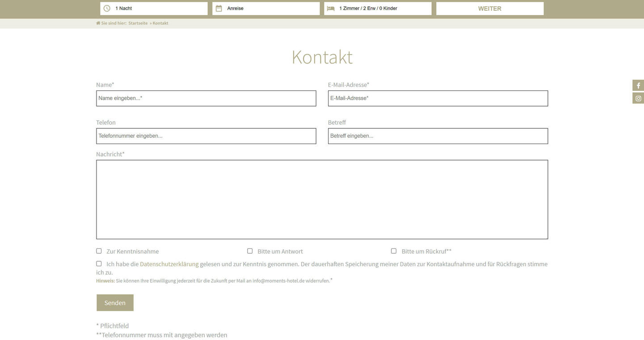Click into the Nachricht text area
The image size is (644, 340).
click(x=322, y=200)
